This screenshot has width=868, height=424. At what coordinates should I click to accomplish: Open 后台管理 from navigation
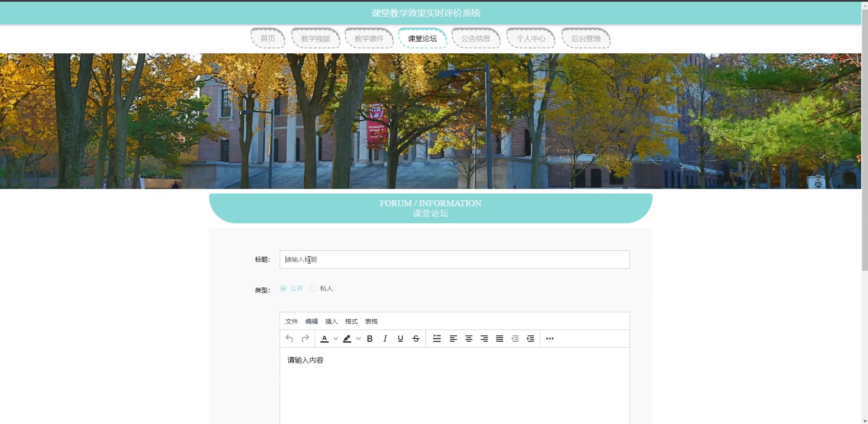(586, 38)
